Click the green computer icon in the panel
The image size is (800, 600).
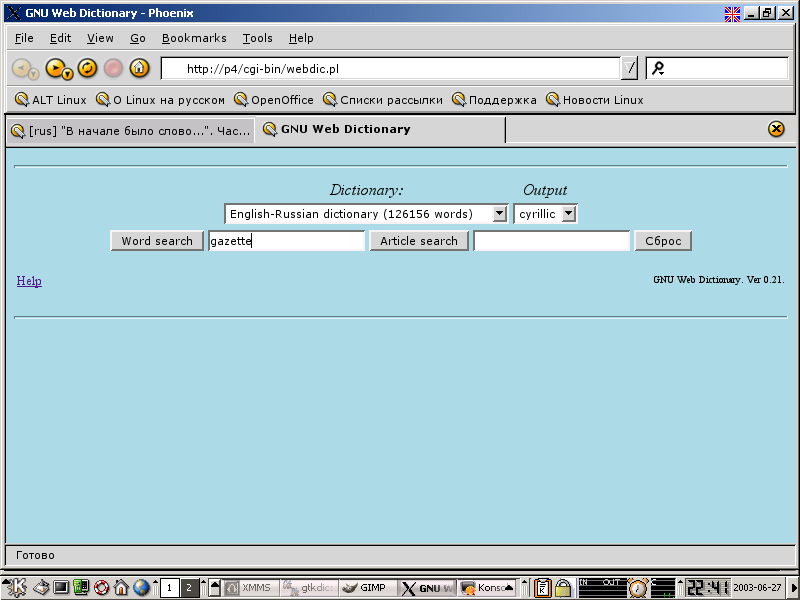[x=81, y=588]
